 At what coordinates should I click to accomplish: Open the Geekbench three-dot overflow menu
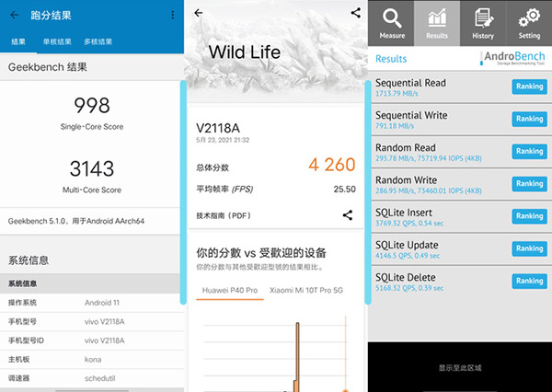(x=173, y=16)
